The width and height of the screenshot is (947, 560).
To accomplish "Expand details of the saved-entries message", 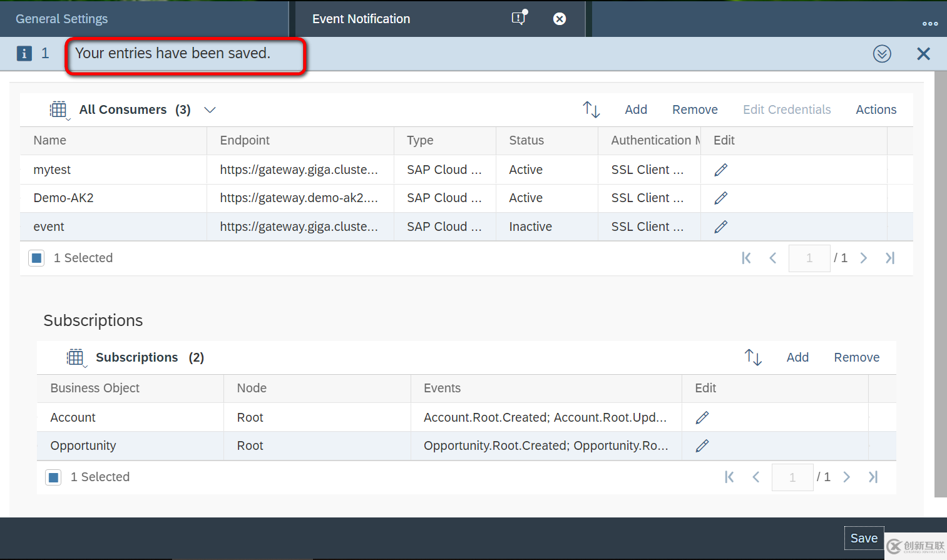I will pyautogui.click(x=882, y=54).
